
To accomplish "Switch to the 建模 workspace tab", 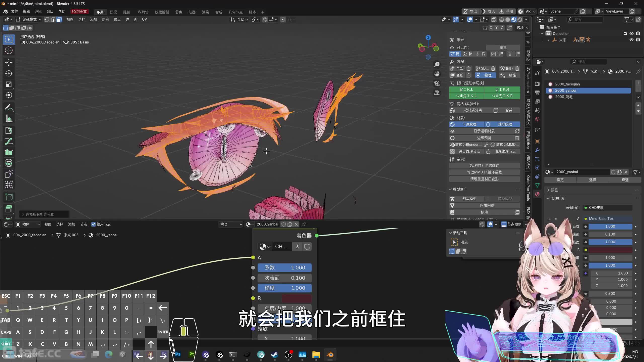I will (113, 12).
